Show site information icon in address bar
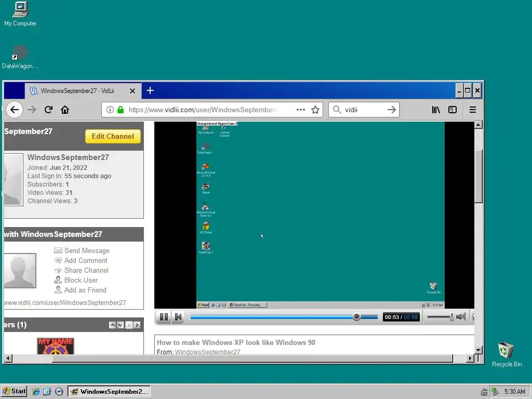 coord(110,110)
